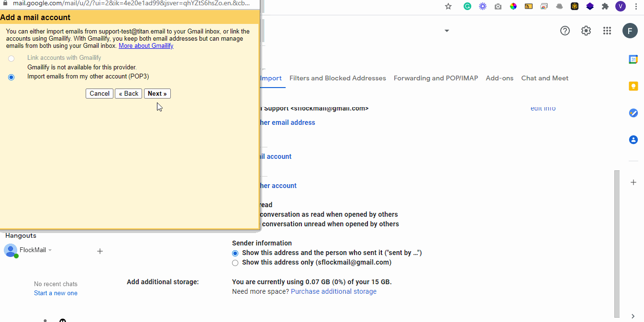Image resolution: width=644 pixels, height=322 pixels.
Task: Open the More about Gmailify link
Action: click(146, 46)
